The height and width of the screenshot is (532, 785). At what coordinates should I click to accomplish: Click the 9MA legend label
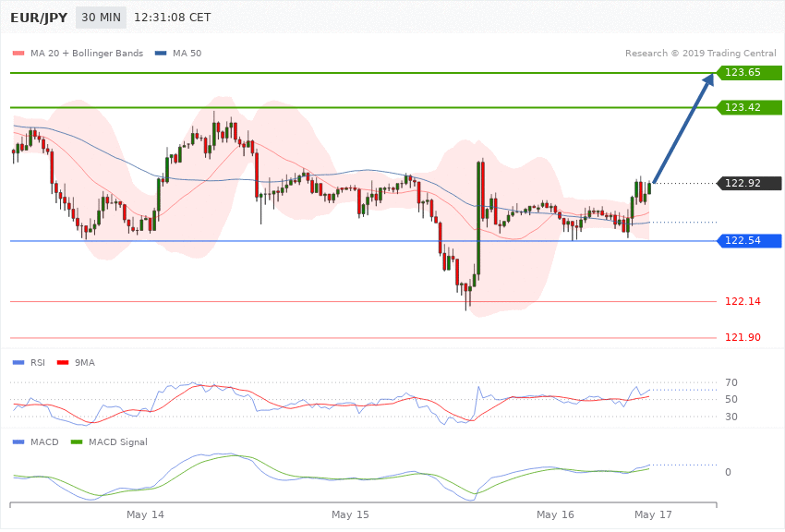pyautogui.click(x=85, y=362)
